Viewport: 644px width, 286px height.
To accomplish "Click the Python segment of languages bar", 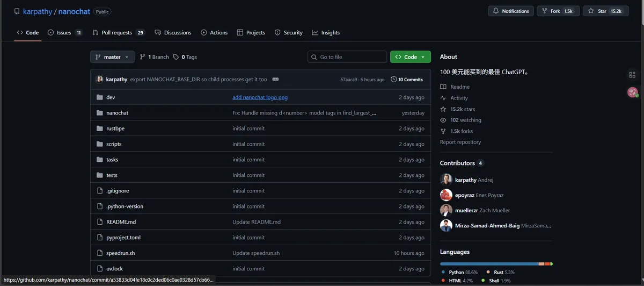I will (x=488, y=264).
